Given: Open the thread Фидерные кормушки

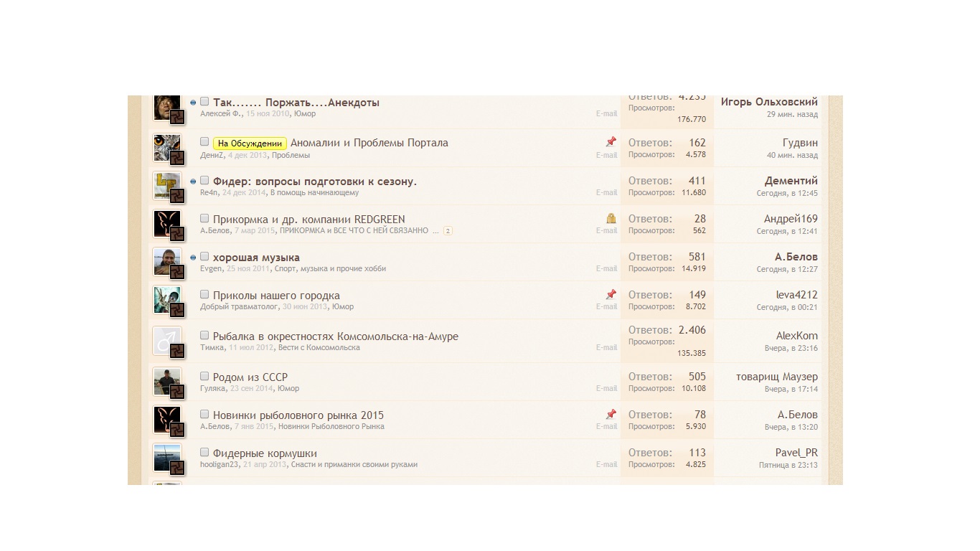Looking at the screenshot, I should [x=265, y=453].
